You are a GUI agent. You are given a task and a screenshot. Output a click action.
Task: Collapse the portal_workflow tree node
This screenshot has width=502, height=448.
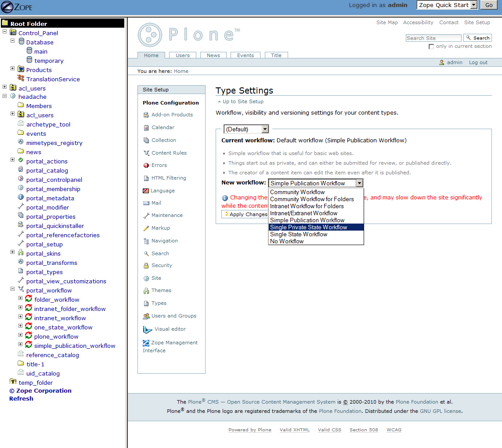(x=12, y=289)
